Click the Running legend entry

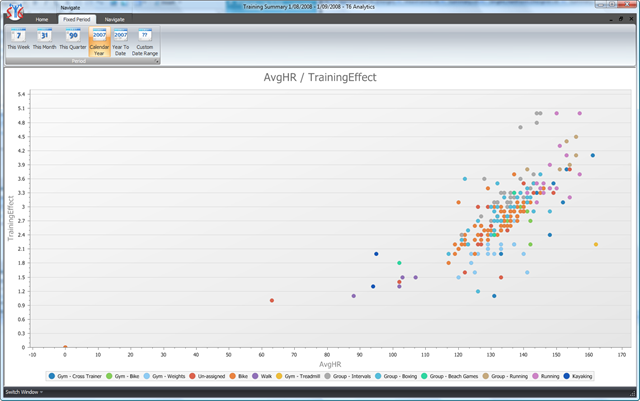pos(546,376)
